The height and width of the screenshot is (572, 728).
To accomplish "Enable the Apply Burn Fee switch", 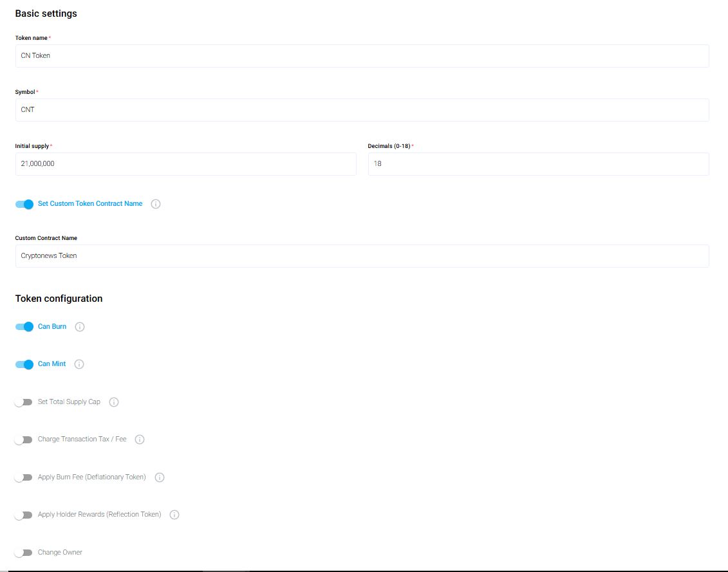I will point(24,477).
